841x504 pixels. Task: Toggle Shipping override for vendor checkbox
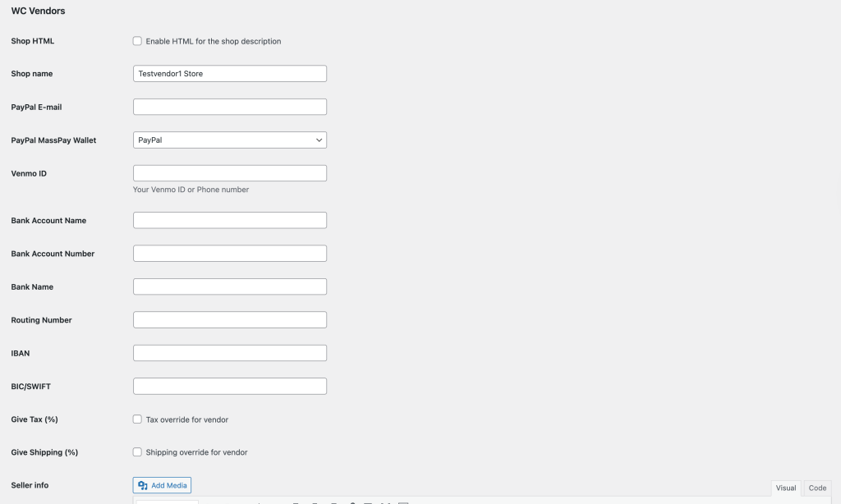pos(137,452)
